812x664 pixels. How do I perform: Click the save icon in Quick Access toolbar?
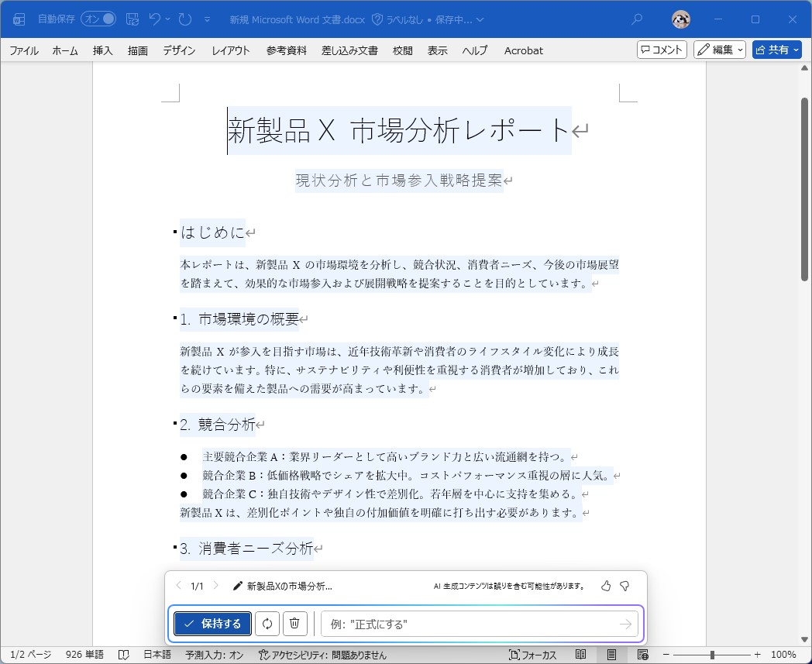coord(132,19)
